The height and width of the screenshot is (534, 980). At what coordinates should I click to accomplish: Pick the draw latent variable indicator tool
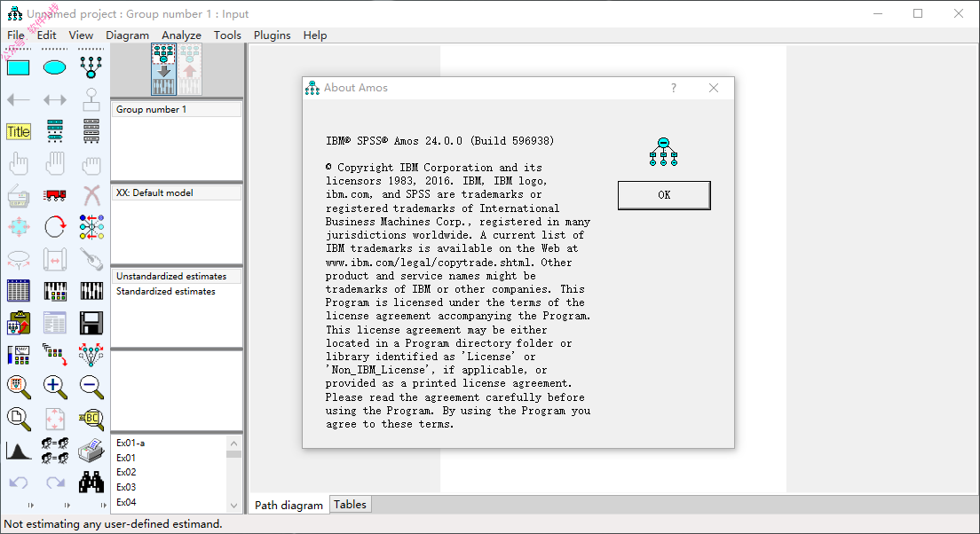point(91,67)
